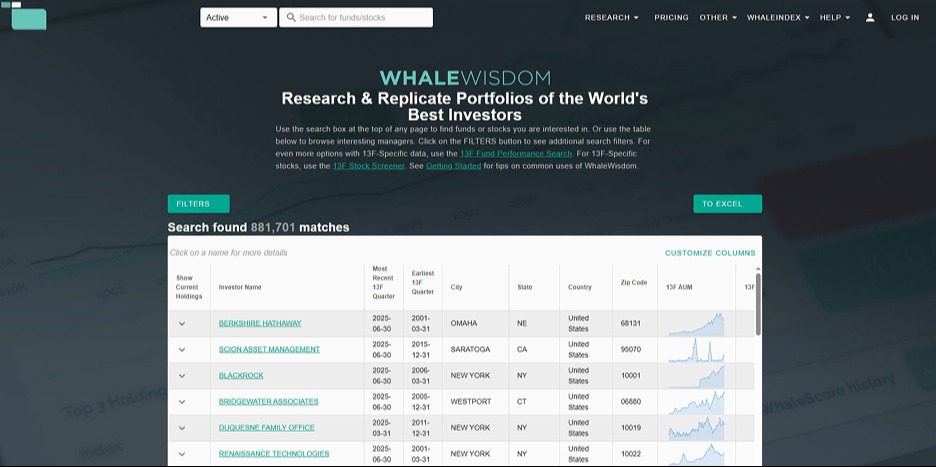Click the WESTPORT city cell
Image resolution: width=936 pixels, height=467 pixels.
(471, 401)
